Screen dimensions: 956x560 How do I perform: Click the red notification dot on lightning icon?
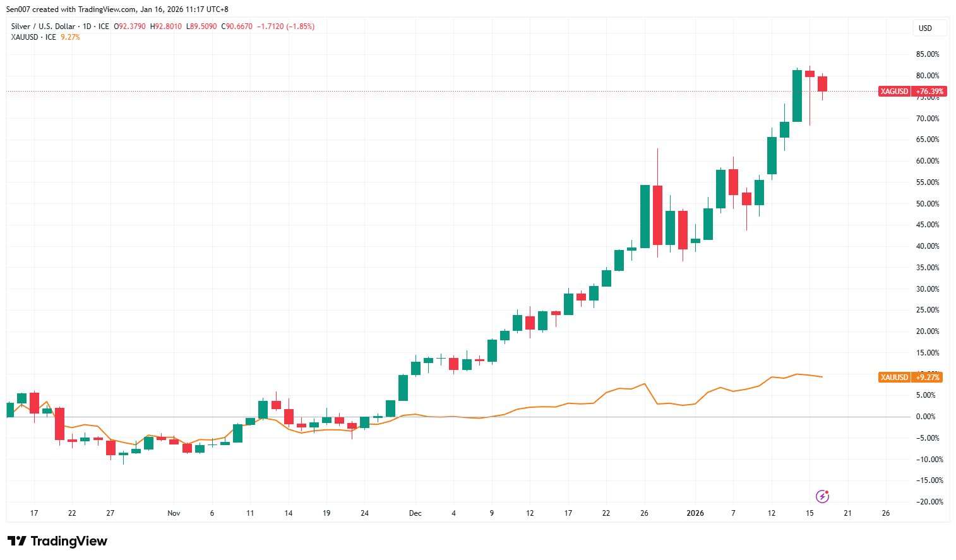tap(826, 493)
